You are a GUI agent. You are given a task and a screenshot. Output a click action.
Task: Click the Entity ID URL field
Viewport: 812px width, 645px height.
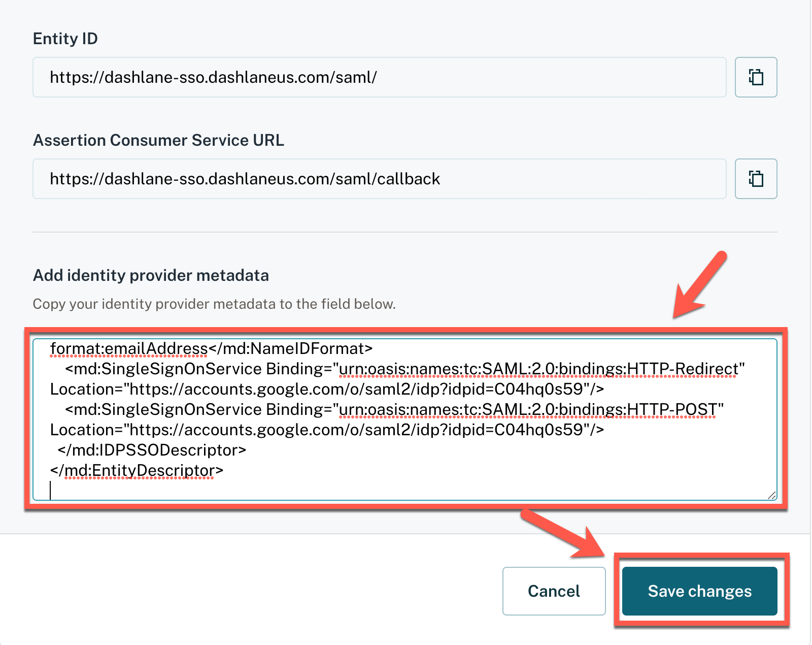[x=379, y=77]
